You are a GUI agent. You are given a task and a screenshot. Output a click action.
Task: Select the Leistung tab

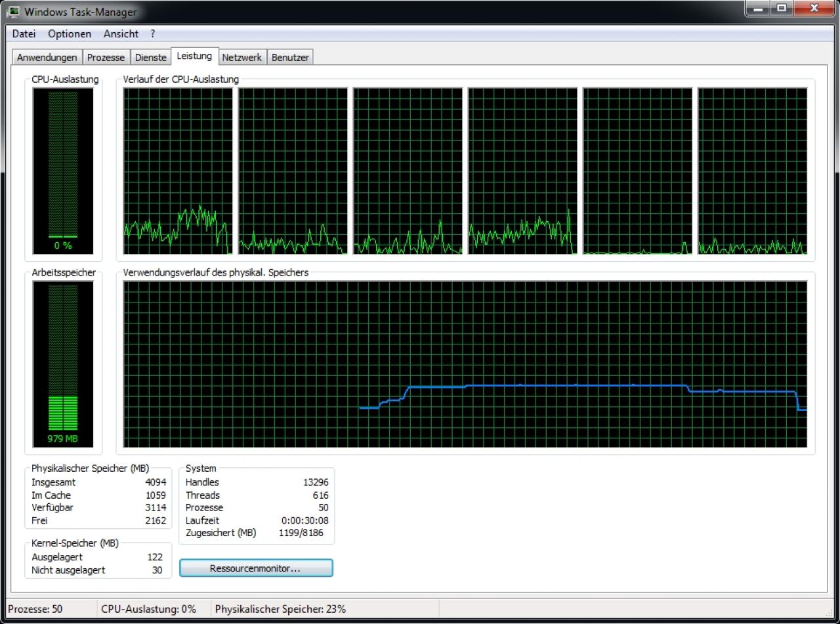194,56
